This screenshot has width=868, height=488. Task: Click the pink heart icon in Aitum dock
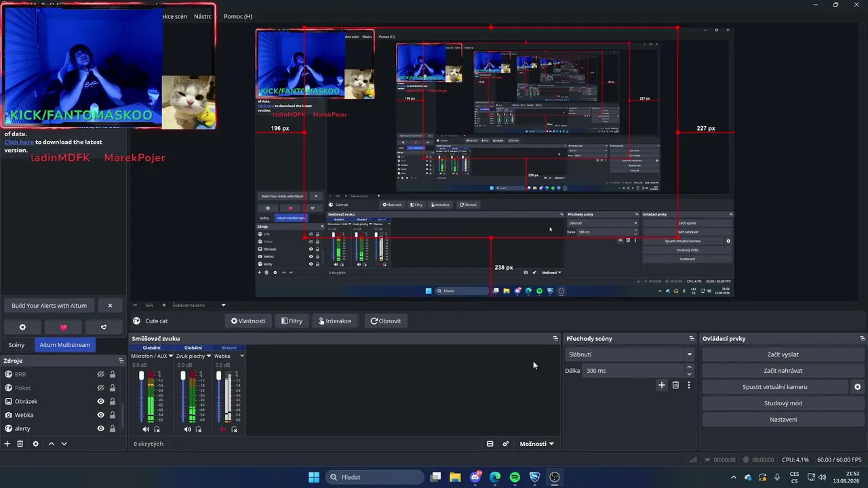click(64, 327)
